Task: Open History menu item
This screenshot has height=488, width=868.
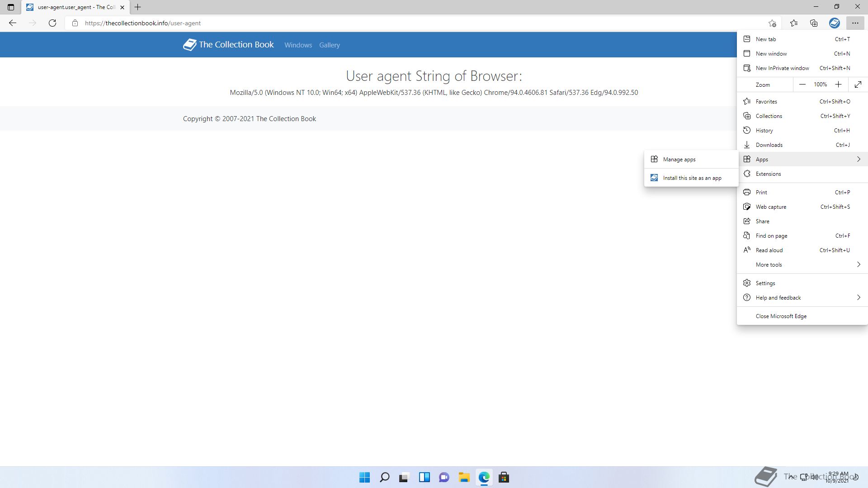Action: 802,131
